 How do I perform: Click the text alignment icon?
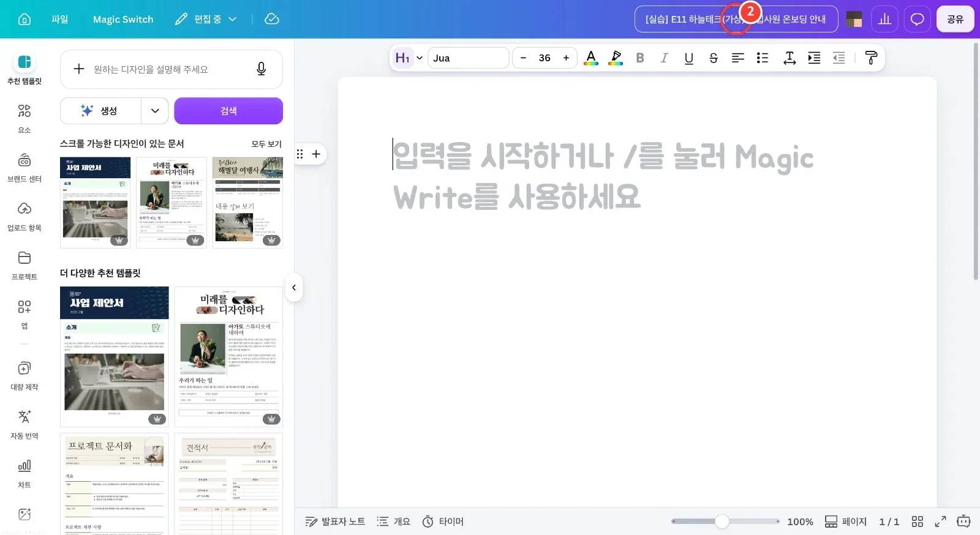point(738,58)
